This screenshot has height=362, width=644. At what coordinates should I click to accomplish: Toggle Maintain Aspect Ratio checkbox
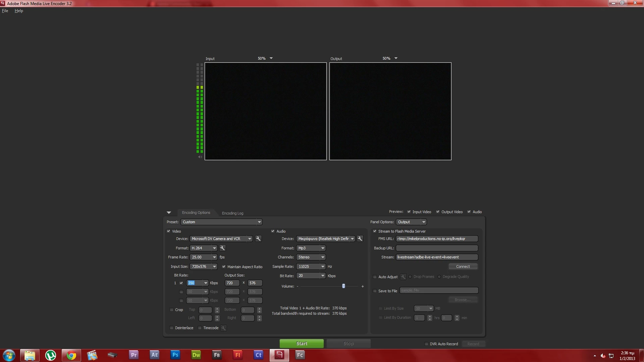click(x=224, y=267)
